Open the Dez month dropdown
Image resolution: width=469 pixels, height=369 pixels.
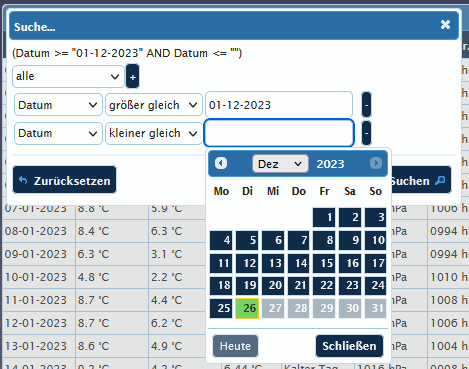point(280,164)
